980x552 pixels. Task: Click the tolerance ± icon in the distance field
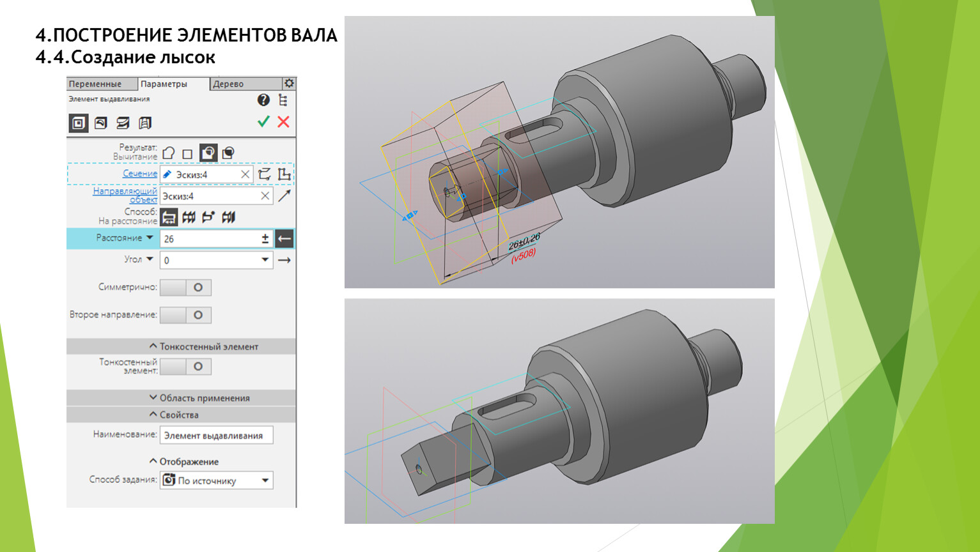click(x=265, y=238)
